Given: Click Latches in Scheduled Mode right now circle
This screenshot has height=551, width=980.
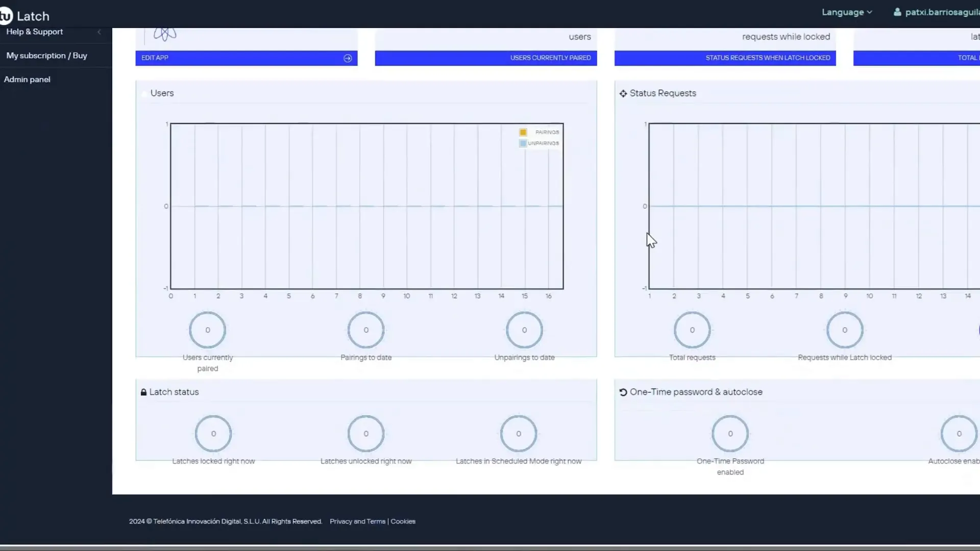Looking at the screenshot, I should tap(519, 434).
